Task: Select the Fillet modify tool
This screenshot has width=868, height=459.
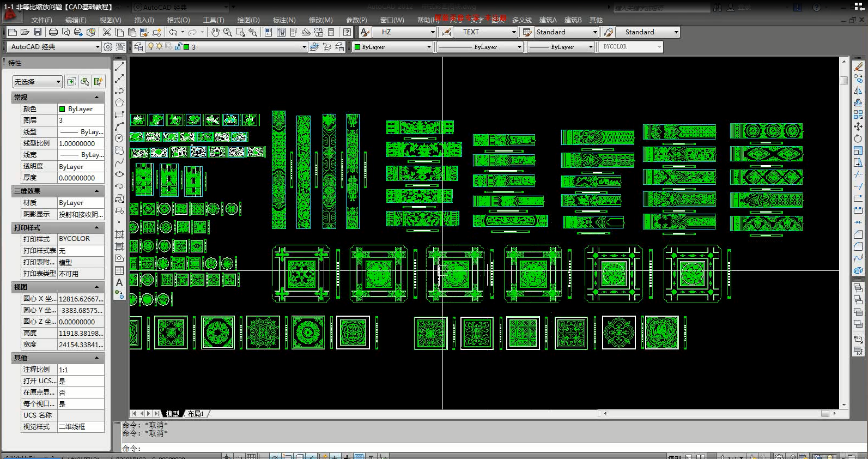Action: point(858,246)
